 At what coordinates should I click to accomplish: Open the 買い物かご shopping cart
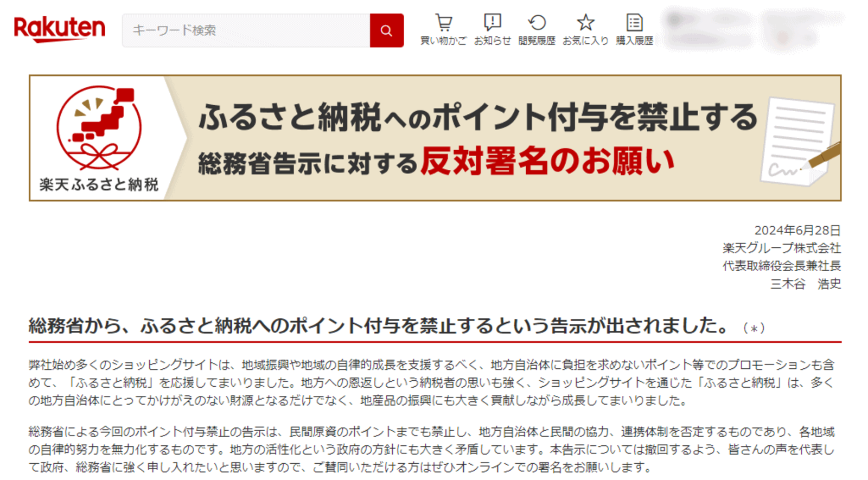(443, 30)
